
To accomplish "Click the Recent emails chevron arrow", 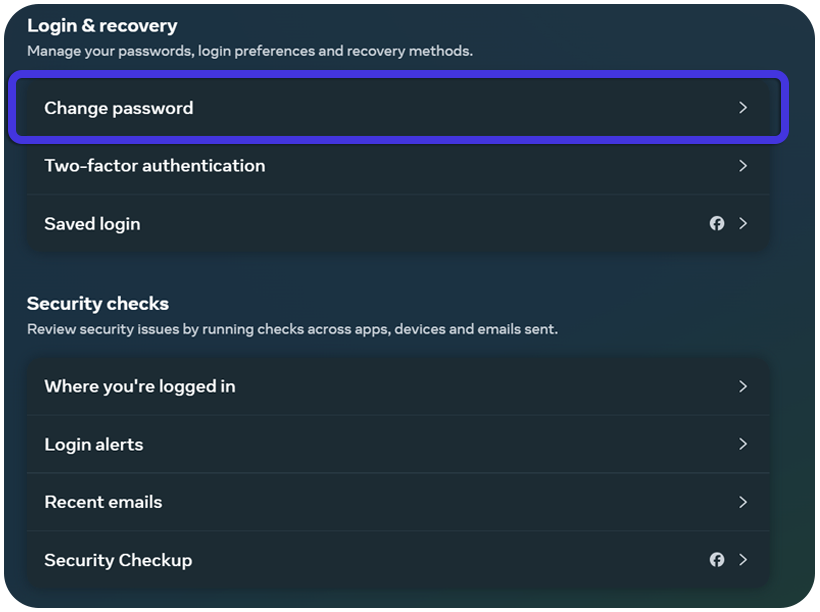I will [743, 502].
